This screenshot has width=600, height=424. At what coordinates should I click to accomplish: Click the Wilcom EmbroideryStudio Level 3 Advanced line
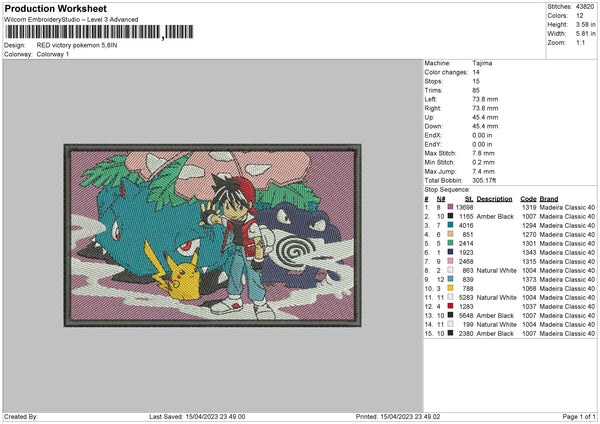point(71,20)
